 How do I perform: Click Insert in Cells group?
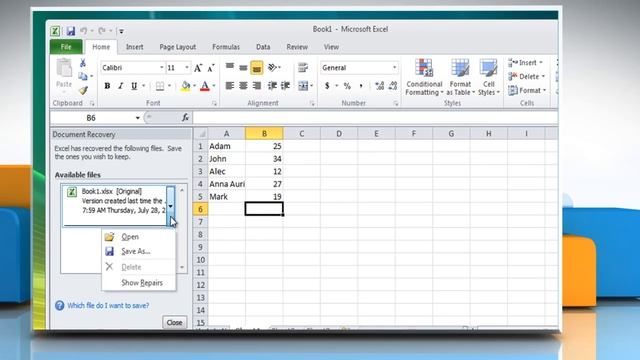(525, 63)
